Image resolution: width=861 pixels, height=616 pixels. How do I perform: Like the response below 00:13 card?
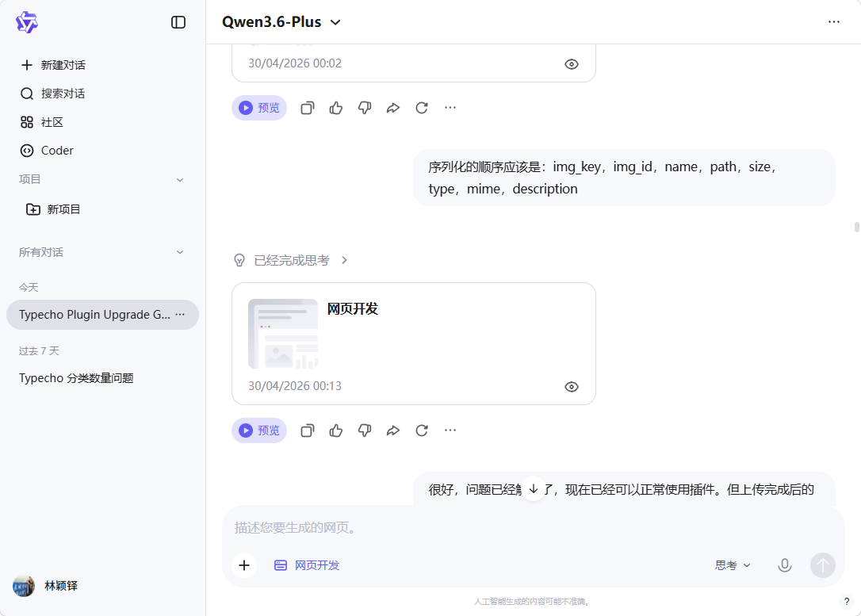click(x=336, y=430)
